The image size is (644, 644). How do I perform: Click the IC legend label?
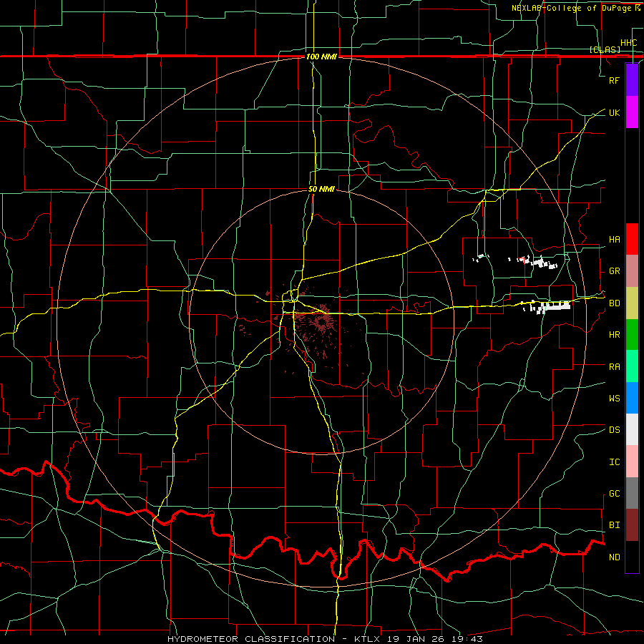pos(614,462)
